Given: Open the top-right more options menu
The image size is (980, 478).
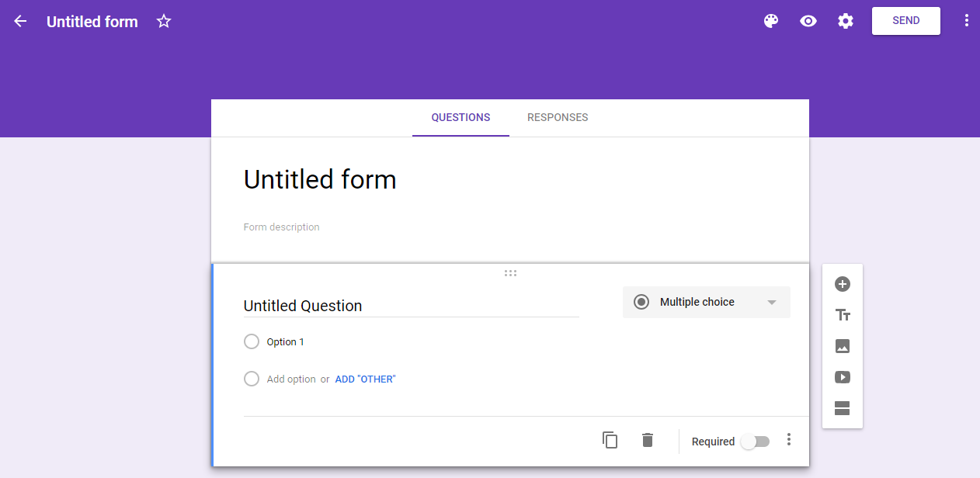Looking at the screenshot, I should pos(967,21).
